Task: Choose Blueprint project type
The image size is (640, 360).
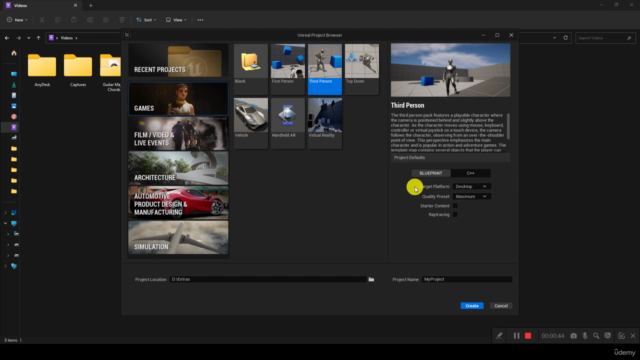Action: pyautogui.click(x=431, y=173)
